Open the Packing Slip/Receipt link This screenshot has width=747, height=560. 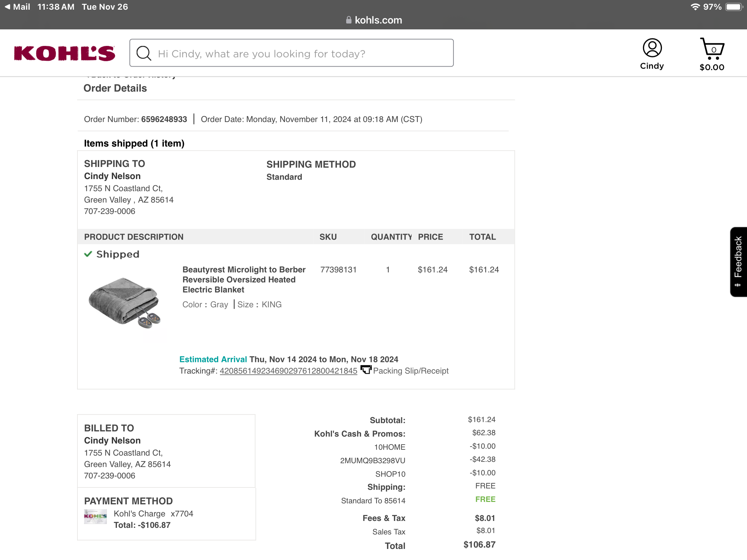[x=411, y=371]
